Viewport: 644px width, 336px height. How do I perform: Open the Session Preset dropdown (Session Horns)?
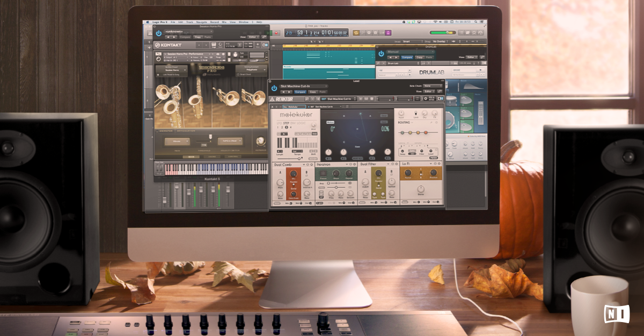tap(172, 69)
